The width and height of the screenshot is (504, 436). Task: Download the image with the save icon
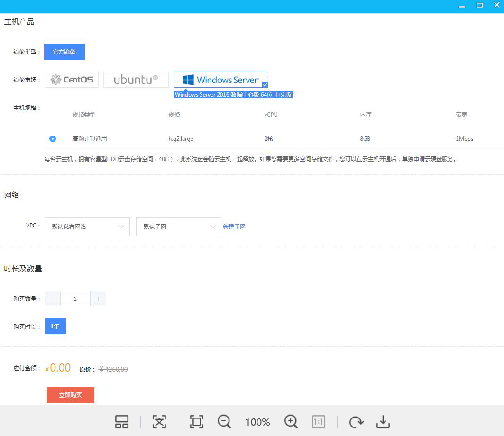(x=383, y=422)
